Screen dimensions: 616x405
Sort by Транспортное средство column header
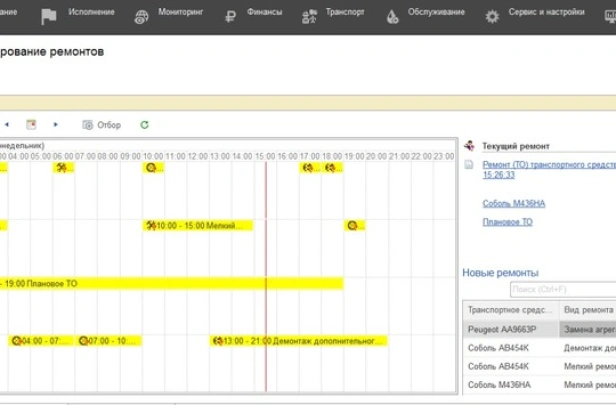point(511,310)
